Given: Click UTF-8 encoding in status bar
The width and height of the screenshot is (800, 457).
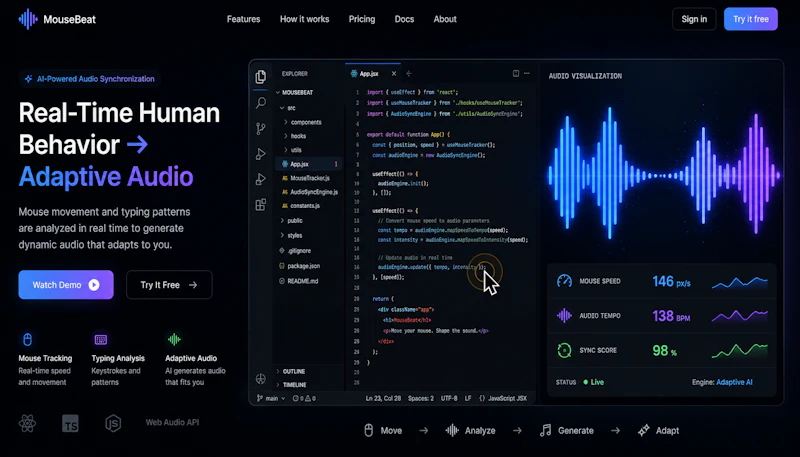Looking at the screenshot, I should tap(449, 398).
